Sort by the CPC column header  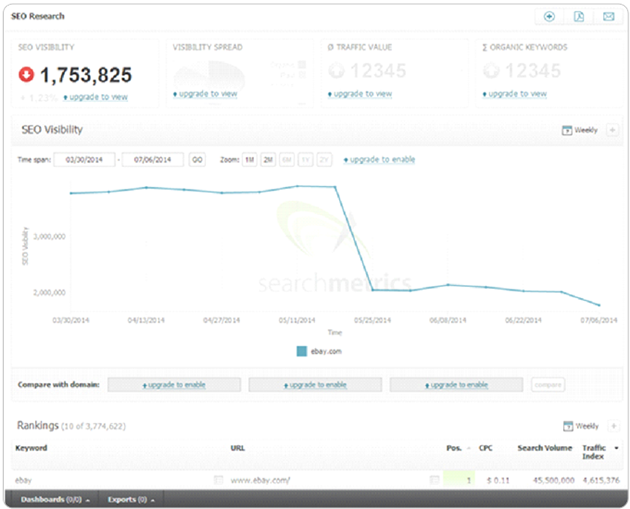[x=485, y=448]
